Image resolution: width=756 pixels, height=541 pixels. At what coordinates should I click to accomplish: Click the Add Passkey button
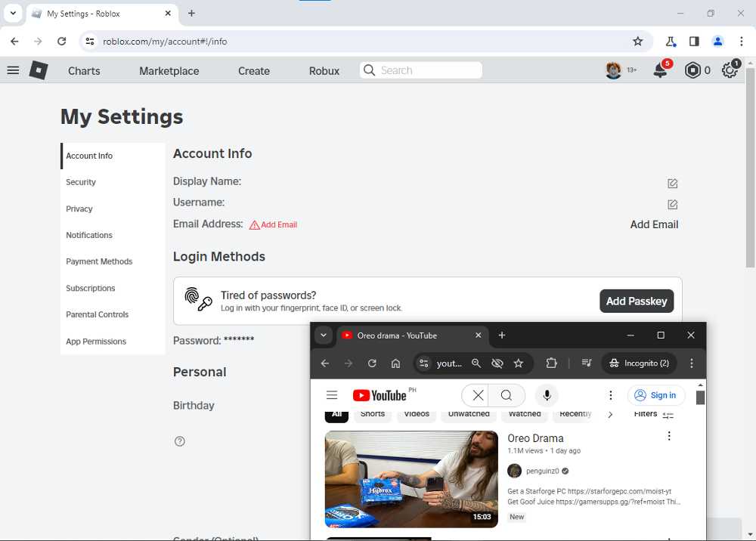tap(637, 301)
